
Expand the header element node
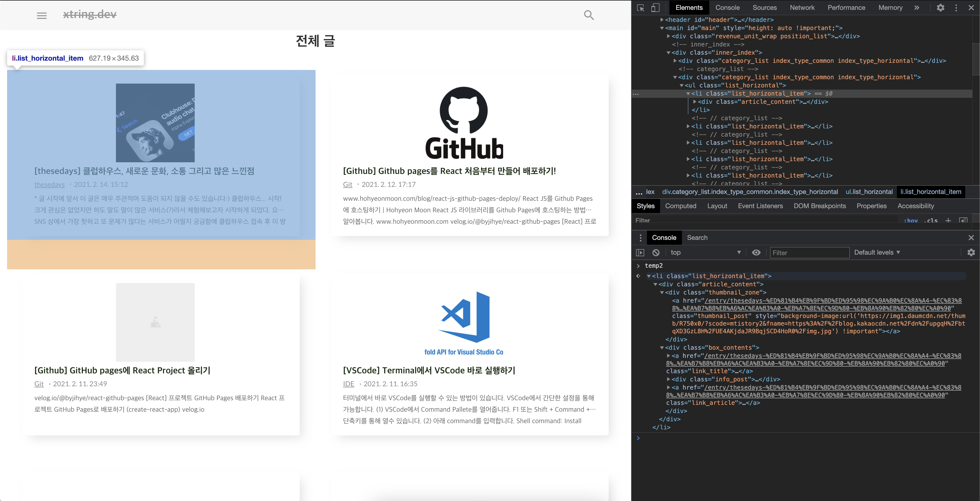pos(662,20)
